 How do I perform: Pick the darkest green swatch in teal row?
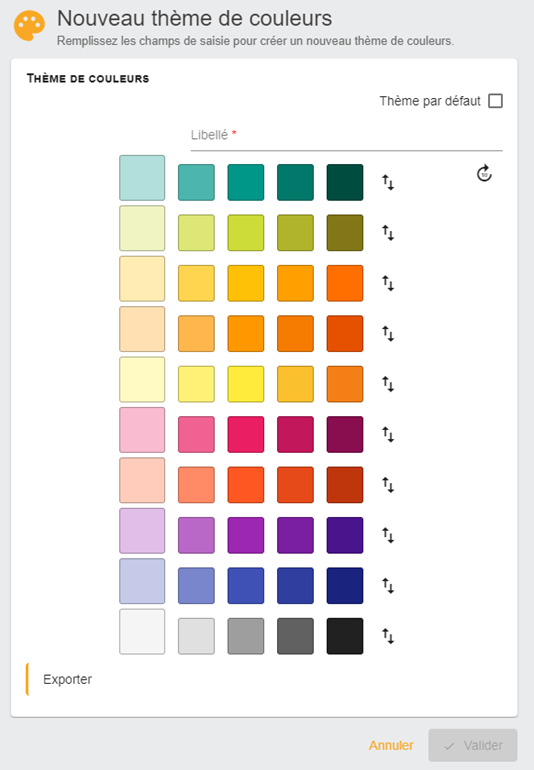point(345,182)
